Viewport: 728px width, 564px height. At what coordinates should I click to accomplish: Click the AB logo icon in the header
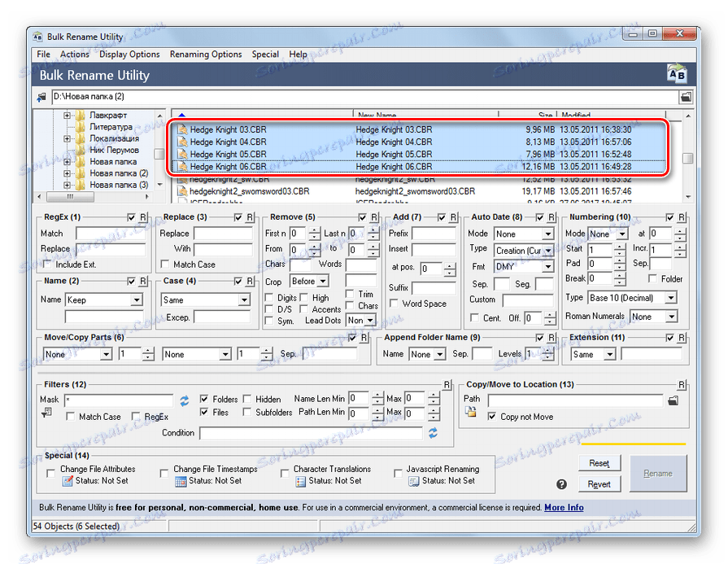coord(676,74)
